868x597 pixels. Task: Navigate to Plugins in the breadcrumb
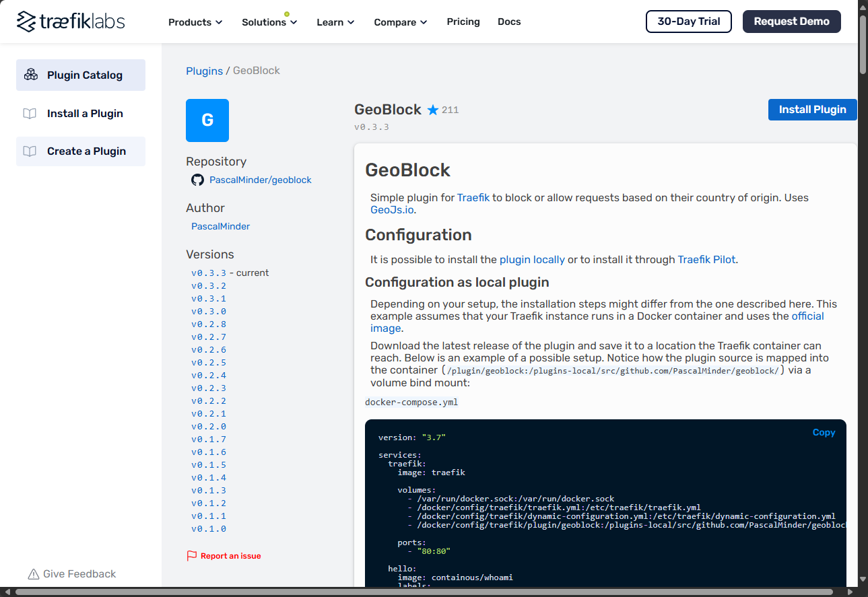coord(204,71)
